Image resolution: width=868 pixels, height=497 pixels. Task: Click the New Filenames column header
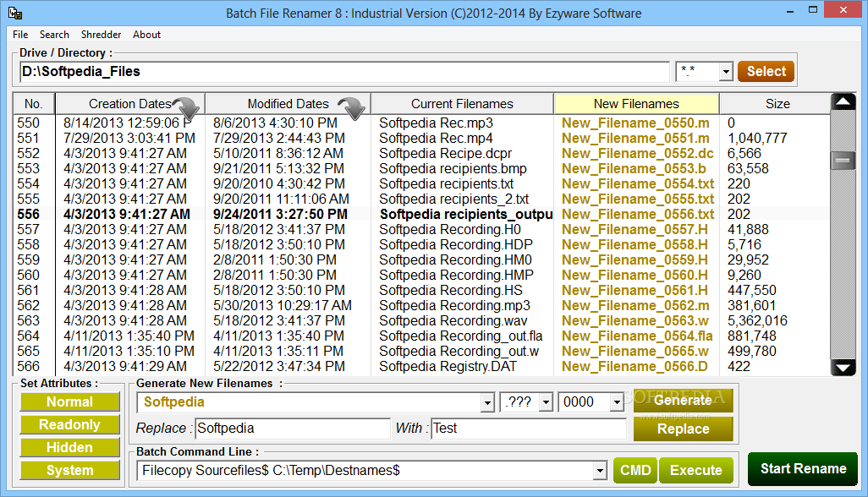pos(636,104)
